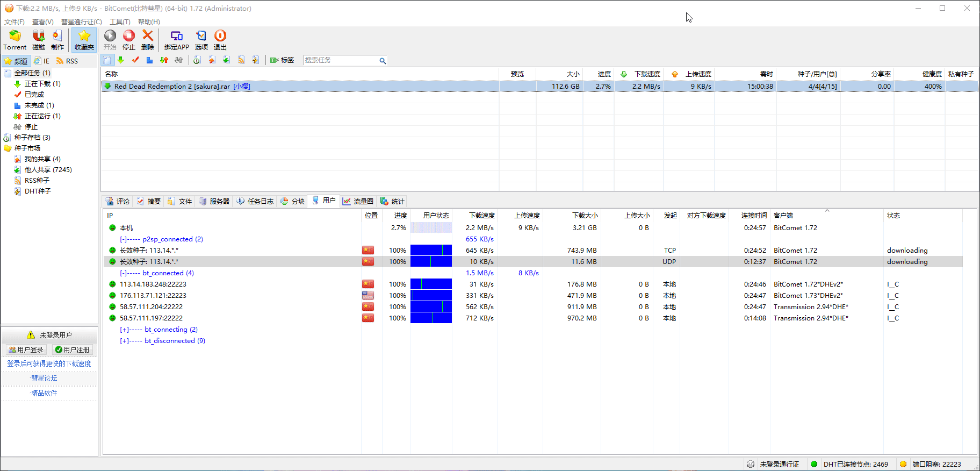This screenshot has width=980, height=471.
Task: Open the 摘要 tab
Action: pyautogui.click(x=149, y=201)
